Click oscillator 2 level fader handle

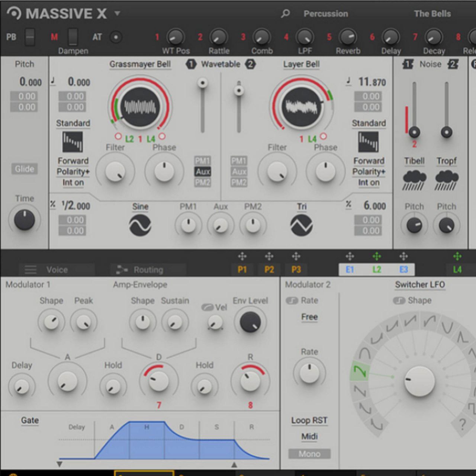tap(239, 90)
